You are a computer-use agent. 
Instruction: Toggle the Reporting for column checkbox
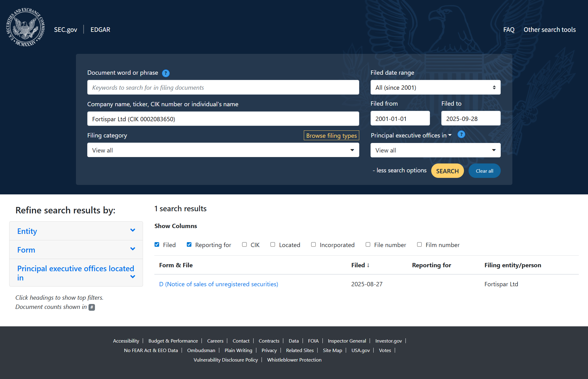189,245
